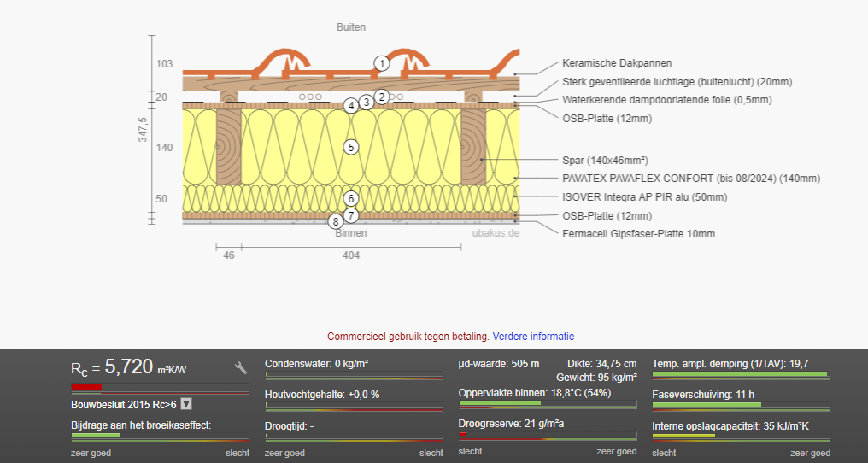Viewport: 868px width, 463px height.
Task: Click the 347,5 total thickness dimension
Action: tap(143, 130)
